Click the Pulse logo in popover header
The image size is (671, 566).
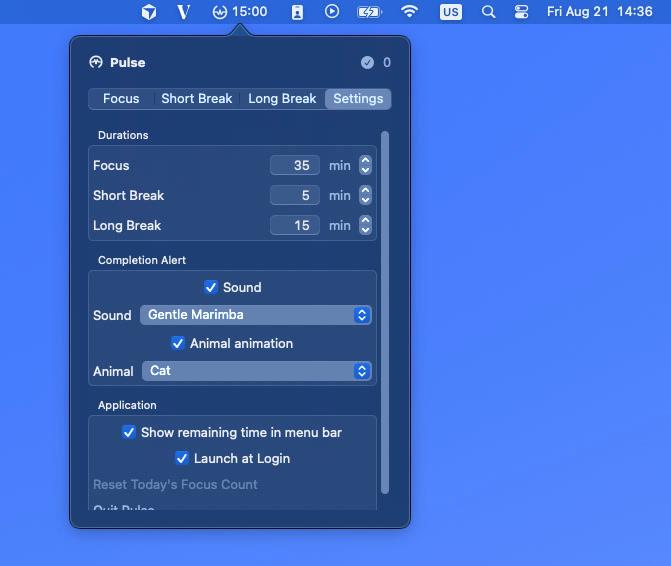[x=96, y=62]
